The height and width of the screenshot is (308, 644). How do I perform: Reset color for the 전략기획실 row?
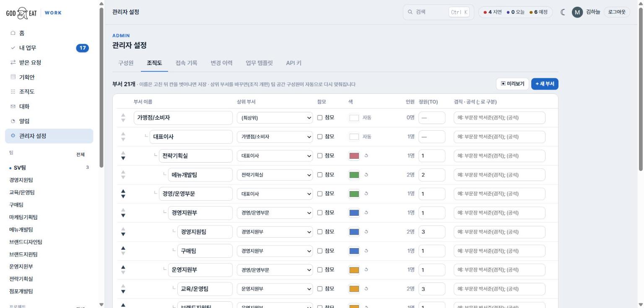pyautogui.click(x=366, y=156)
